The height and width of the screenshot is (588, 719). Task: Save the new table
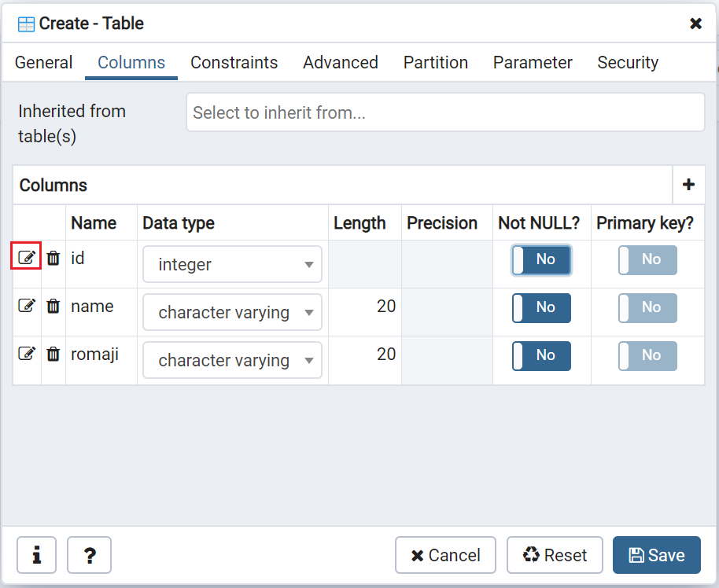[656, 555]
